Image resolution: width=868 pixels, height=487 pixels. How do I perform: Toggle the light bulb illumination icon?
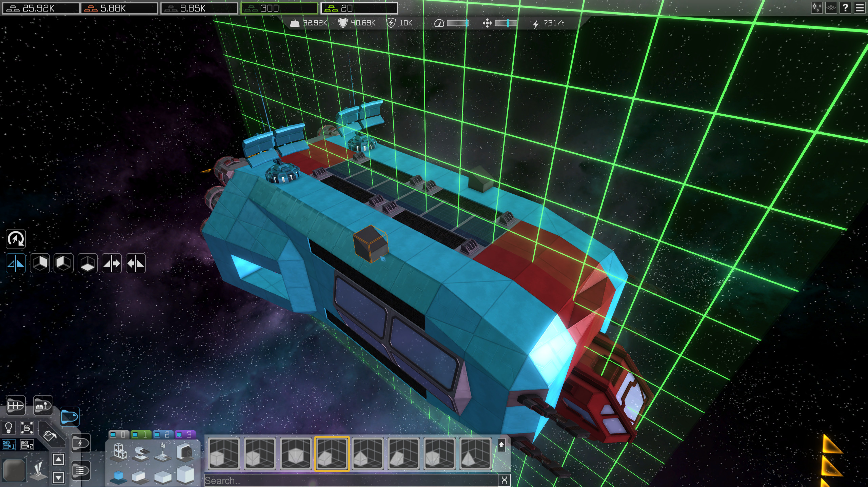(9, 428)
